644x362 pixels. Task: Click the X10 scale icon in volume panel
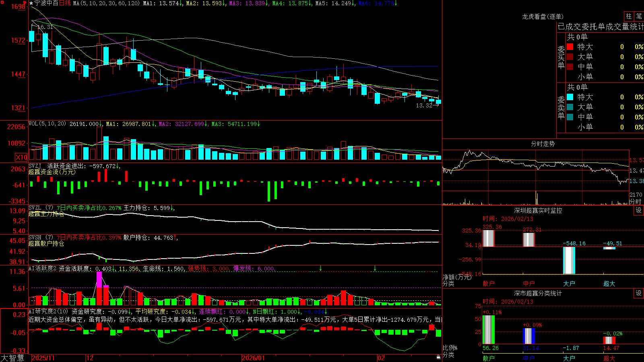(x=21, y=157)
